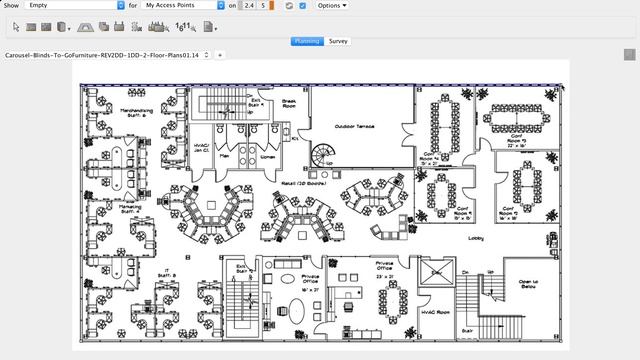Click the Break Room label on the map
640x360 pixels.
289,103
